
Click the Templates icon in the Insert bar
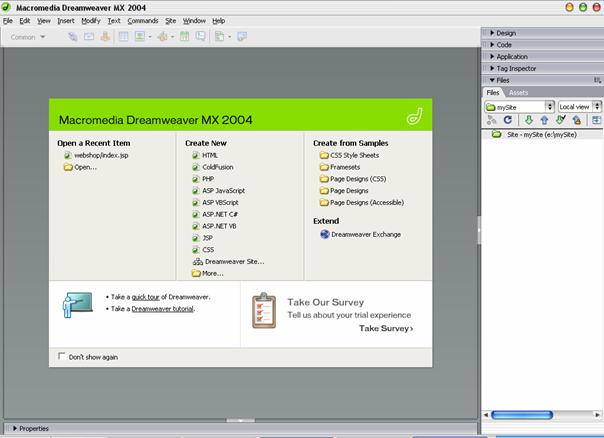pyautogui.click(x=219, y=37)
